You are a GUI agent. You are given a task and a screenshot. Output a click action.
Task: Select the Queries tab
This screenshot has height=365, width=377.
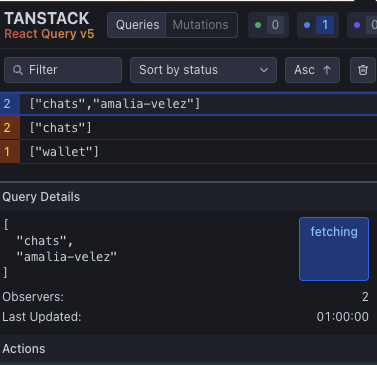[137, 25]
